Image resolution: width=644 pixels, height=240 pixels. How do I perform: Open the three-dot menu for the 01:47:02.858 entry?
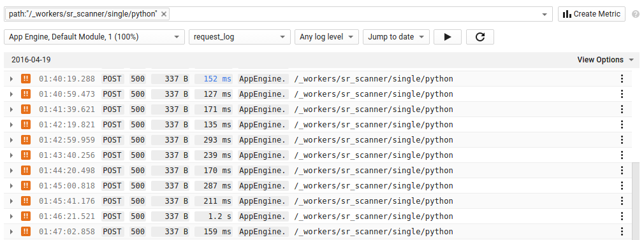coord(622,231)
